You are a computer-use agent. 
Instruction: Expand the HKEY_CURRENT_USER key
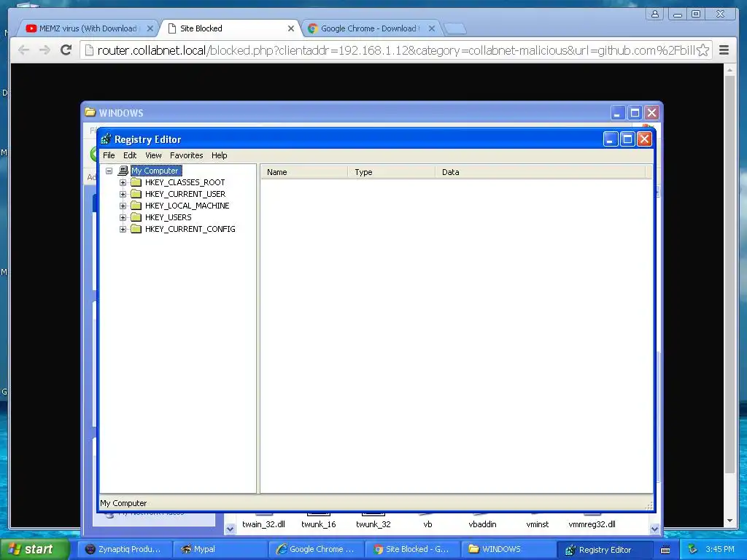click(123, 194)
